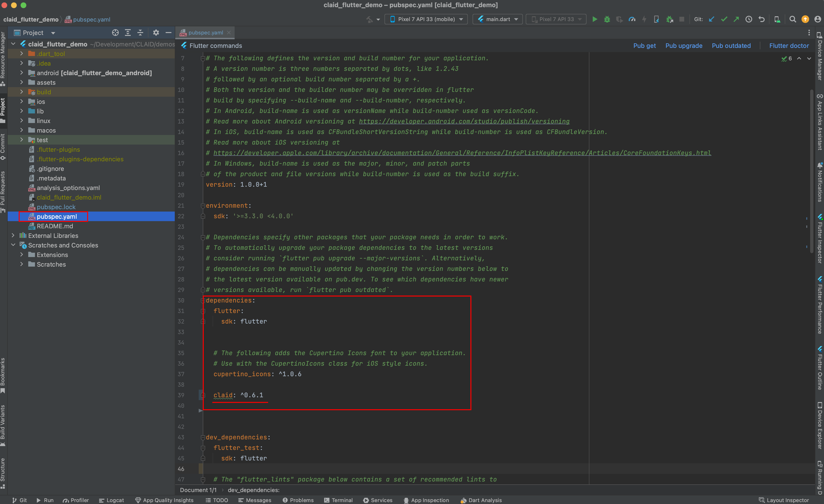The image size is (824, 504).
Task: Attach debugger to Android process
Action: coord(670,19)
